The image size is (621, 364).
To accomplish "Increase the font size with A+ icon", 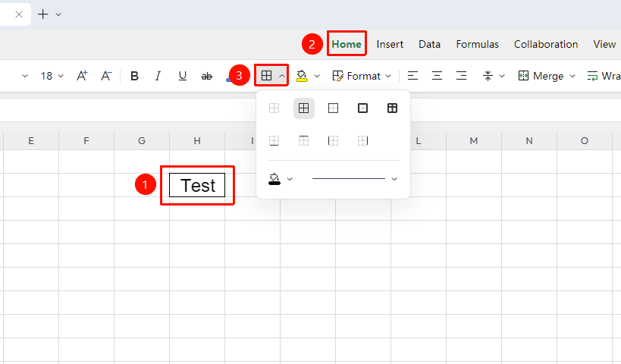I will click(x=82, y=76).
